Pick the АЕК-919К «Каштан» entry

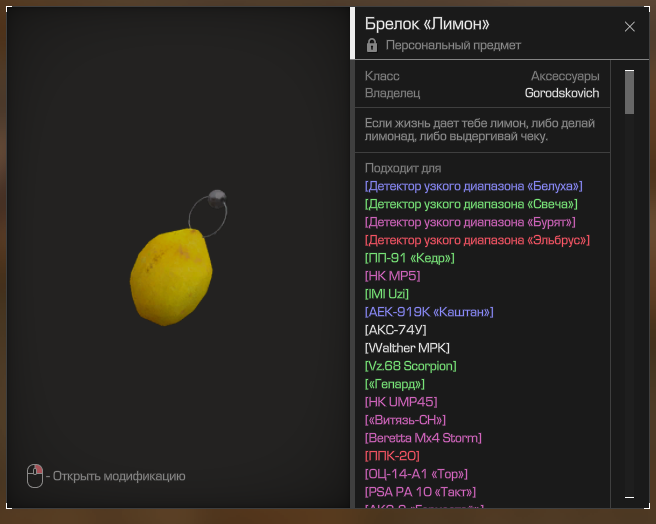point(429,312)
